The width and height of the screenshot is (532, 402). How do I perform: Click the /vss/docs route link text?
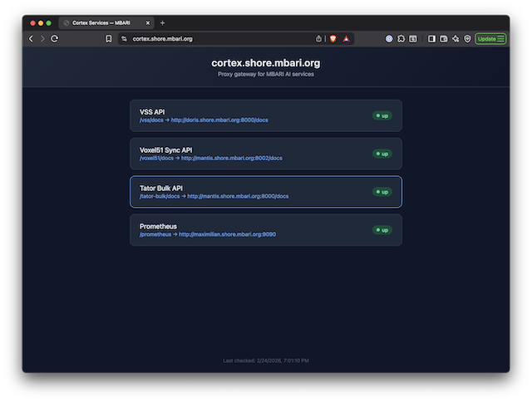click(x=151, y=120)
